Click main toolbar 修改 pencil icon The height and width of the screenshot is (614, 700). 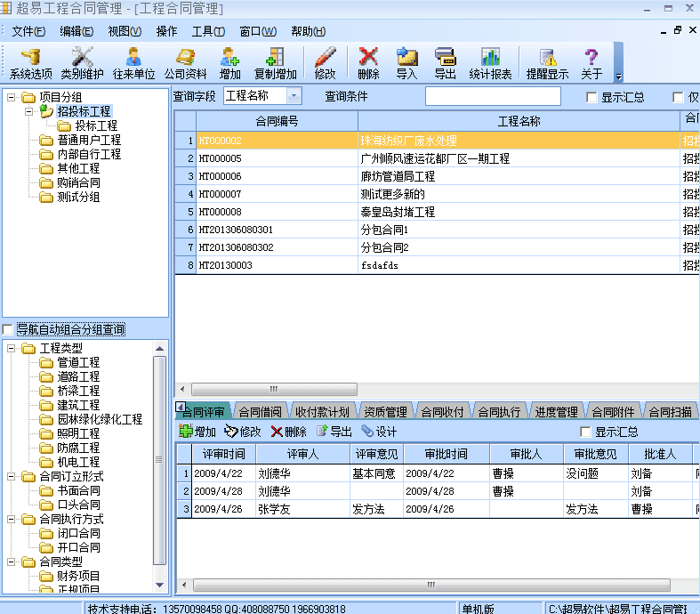[325, 63]
